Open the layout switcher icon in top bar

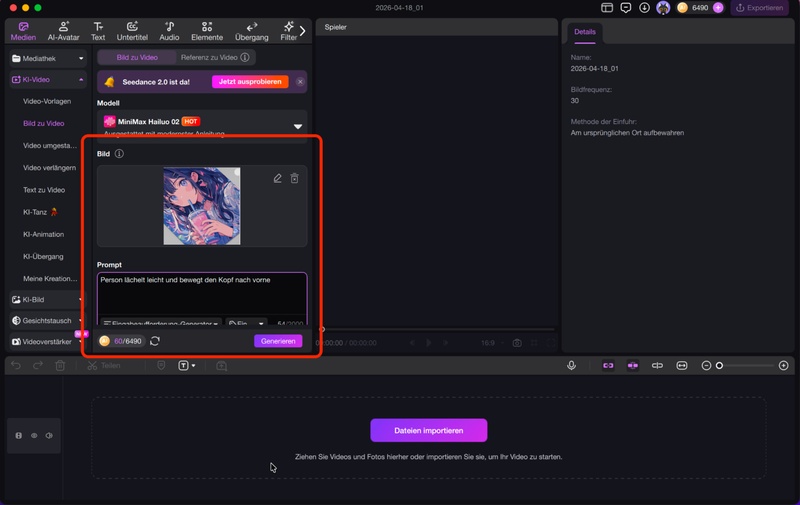pyautogui.click(x=607, y=8)
